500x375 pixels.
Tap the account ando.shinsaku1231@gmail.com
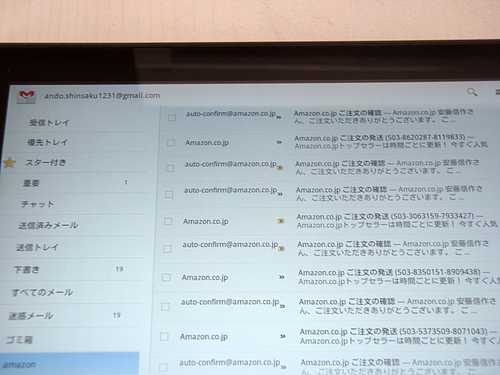point(102,96)
